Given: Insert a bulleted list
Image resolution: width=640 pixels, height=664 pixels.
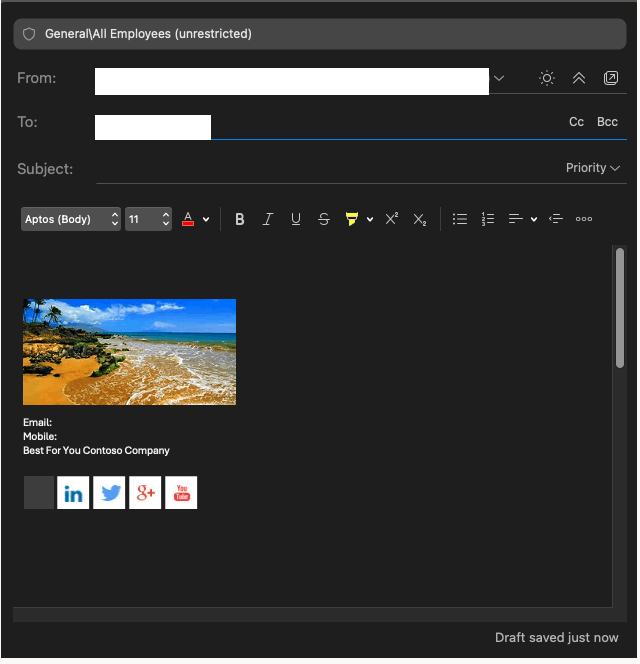Looking at the screenshot, I should [x=460, y=219].
